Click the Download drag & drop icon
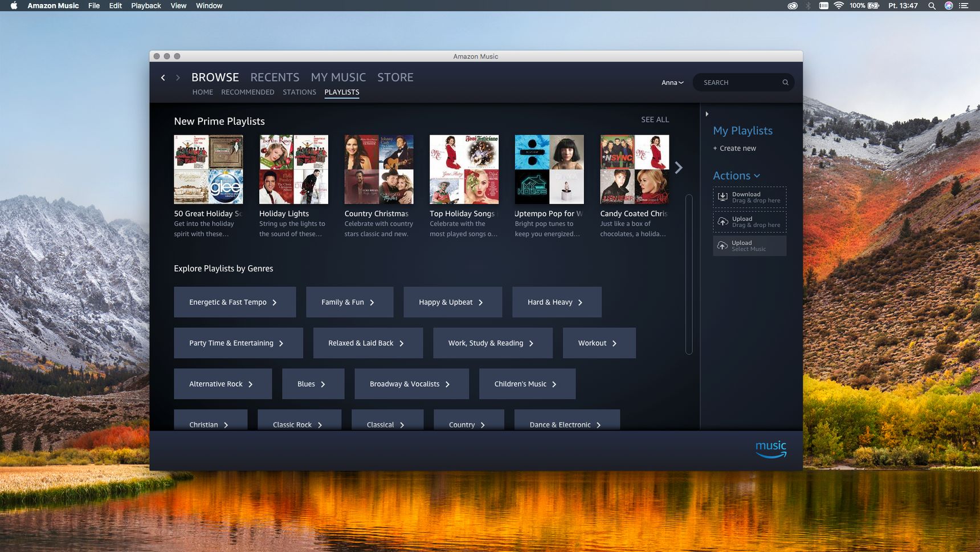 point(722,197)
